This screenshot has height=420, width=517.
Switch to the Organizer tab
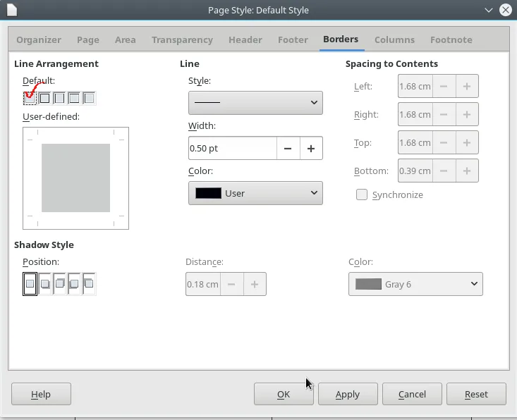coord(39,40)
